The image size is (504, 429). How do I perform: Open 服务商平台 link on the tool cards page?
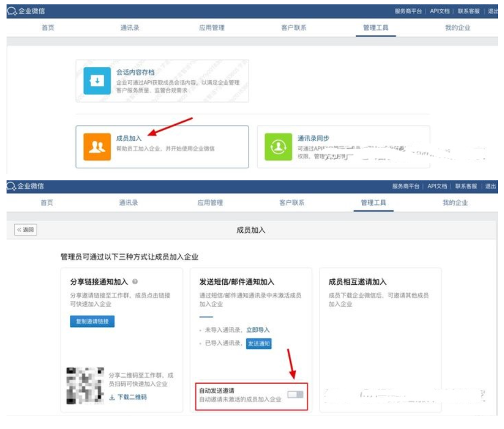point(408,11)
